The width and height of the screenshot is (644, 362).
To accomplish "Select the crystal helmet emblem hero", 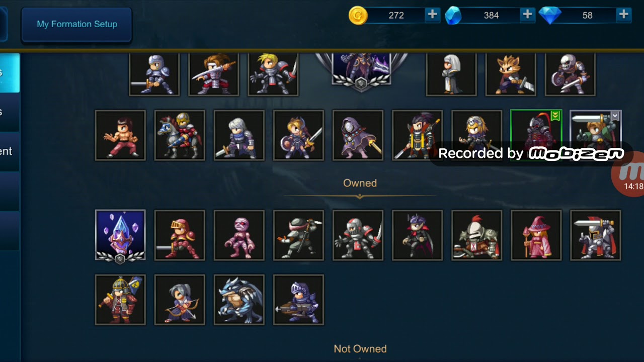I will pos(120,235).
